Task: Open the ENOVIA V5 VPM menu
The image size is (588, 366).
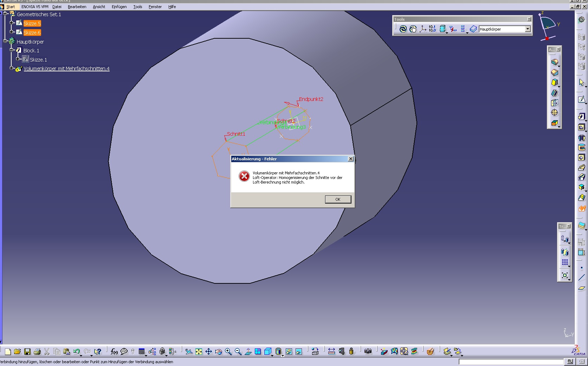Action: pyautogui.click(x=35, y=7)
